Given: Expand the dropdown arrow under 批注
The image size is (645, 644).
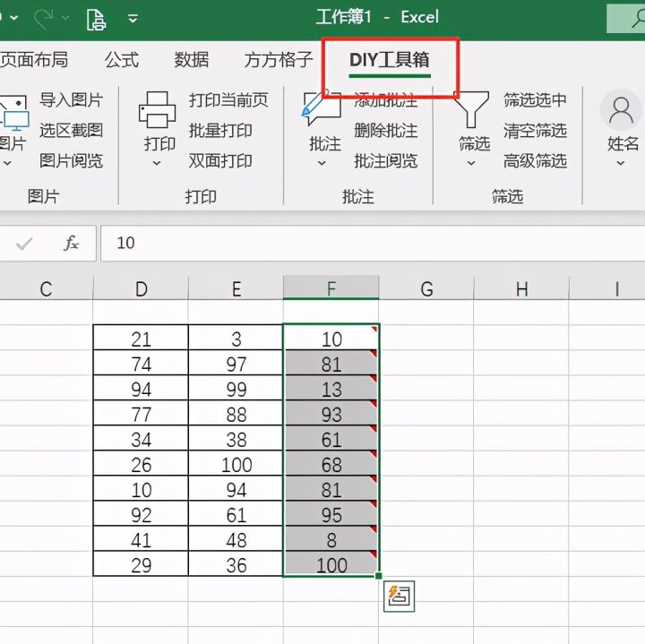Looking at the screenshot, I should 322,163.
